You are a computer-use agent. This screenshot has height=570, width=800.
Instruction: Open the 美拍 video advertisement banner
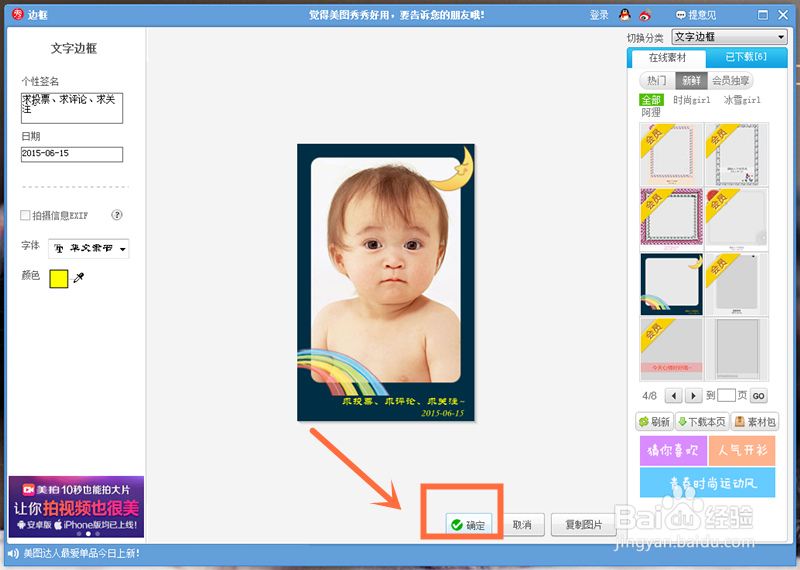[x=76, y=507]
